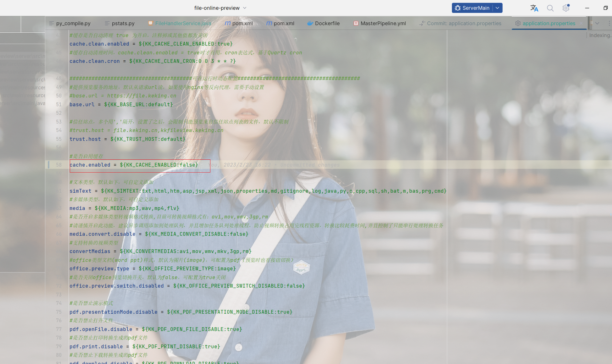Switch to py_compile.py tab
This screenshot has width=612, height=364.
73,23
